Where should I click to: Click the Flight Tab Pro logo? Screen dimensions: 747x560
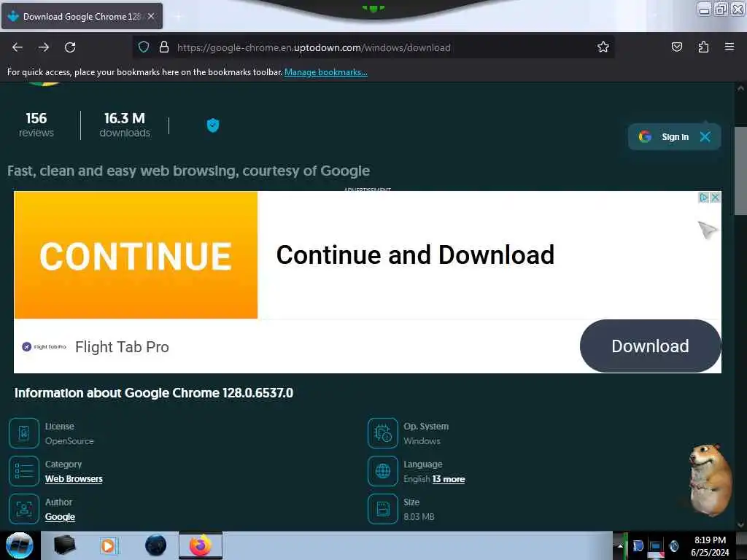pyautogui.click(x=44, y=346)
